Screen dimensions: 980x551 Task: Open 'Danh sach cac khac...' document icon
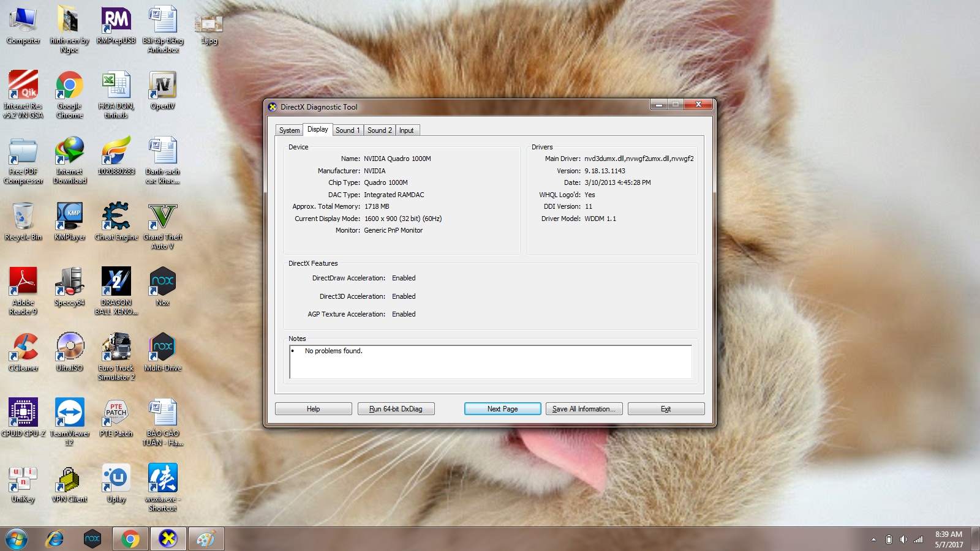point(163,160)
